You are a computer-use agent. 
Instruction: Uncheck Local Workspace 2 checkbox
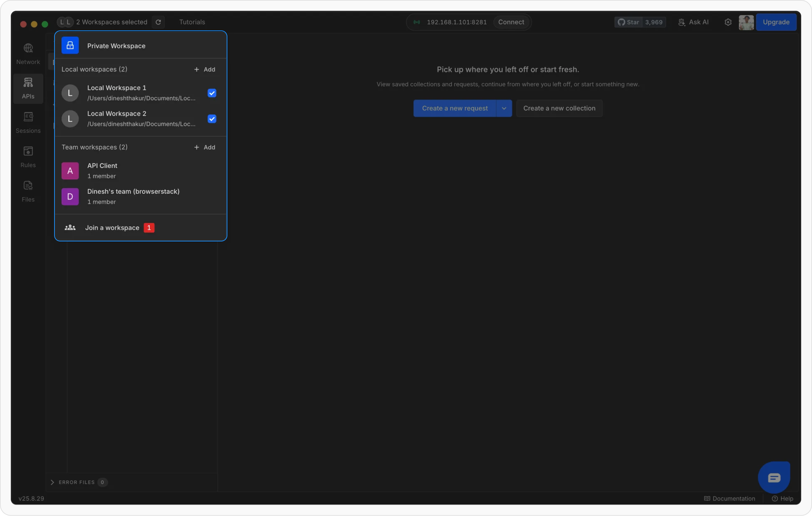[212, 119]
